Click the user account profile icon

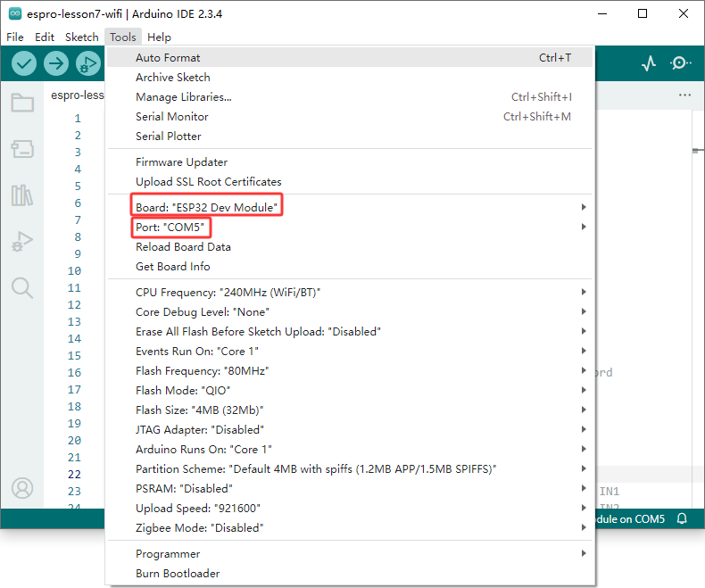pos(22,488)
